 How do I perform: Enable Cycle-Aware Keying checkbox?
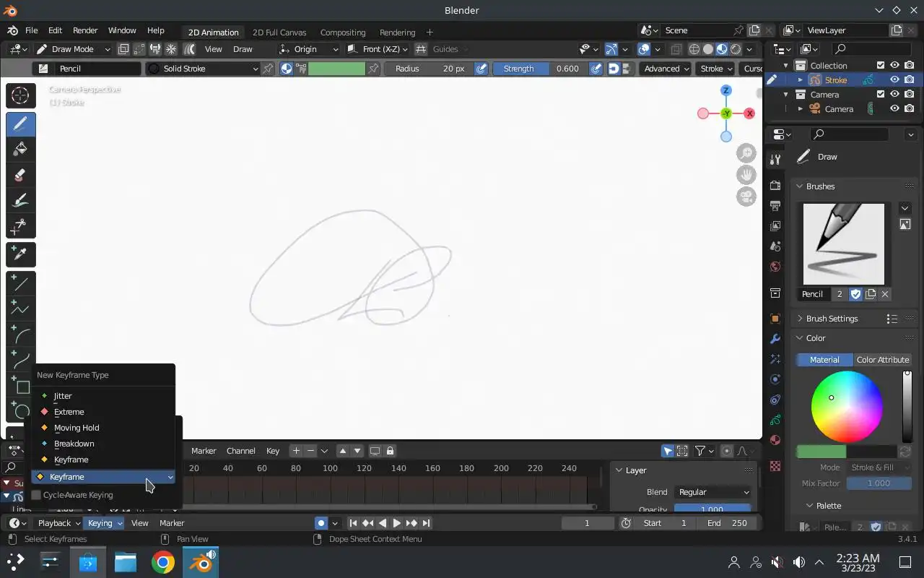click(36, 495)
